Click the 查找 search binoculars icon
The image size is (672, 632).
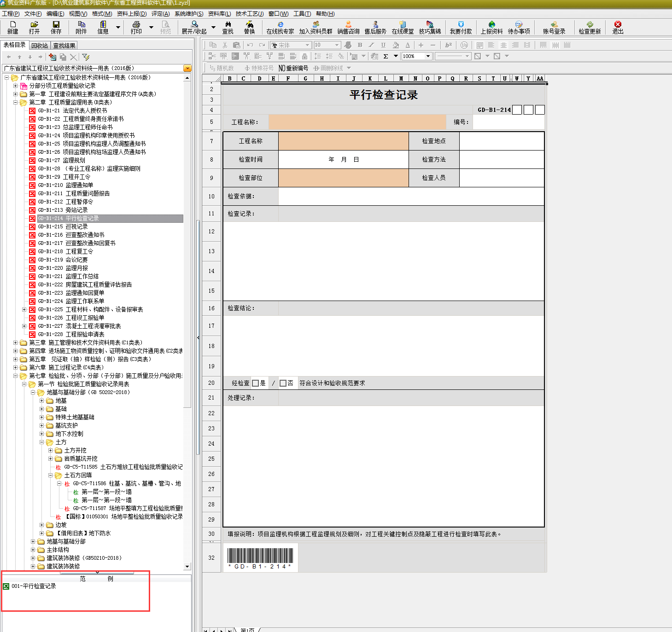228,27
